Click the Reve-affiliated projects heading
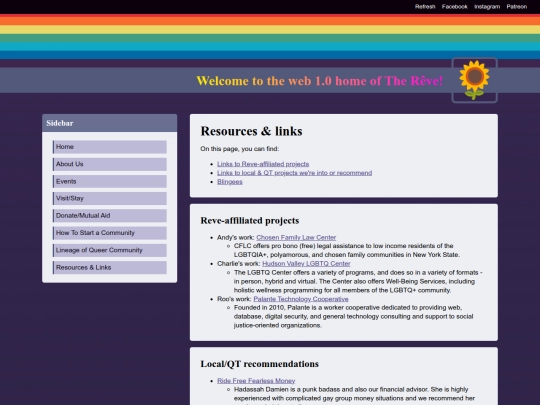Image resolution: width=540 pixels, height=405 pixels. pyautogui.click(x=250, y=220)
